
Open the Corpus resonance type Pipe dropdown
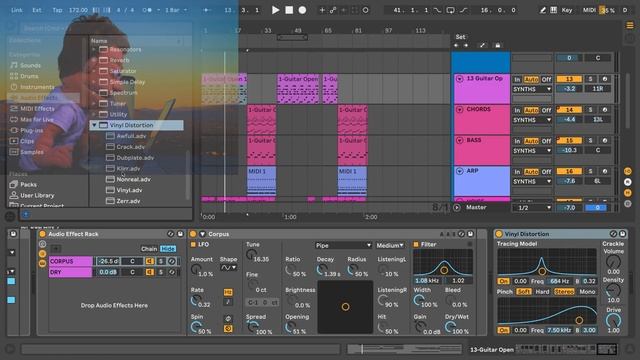[343, 245]
